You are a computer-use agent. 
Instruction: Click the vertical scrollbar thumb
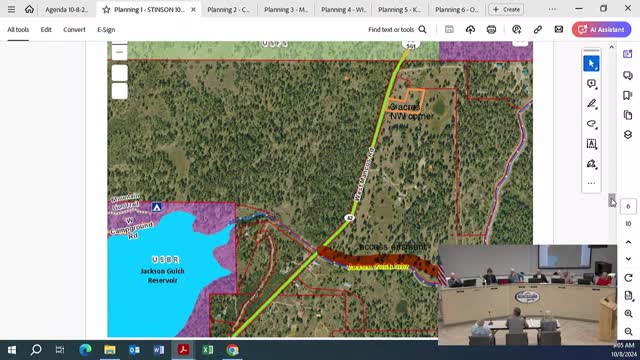point(611,200)
